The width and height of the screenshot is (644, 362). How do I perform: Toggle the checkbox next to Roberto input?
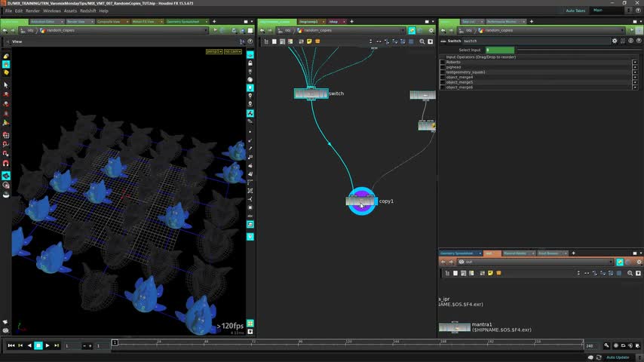tap(443, 62)
